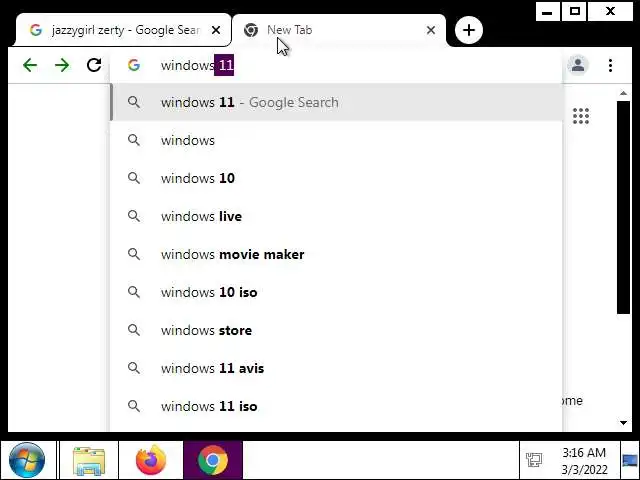Screen dimensions: 640x480
Task: Open the Chrome profile avatar
Action: point(578,65)
